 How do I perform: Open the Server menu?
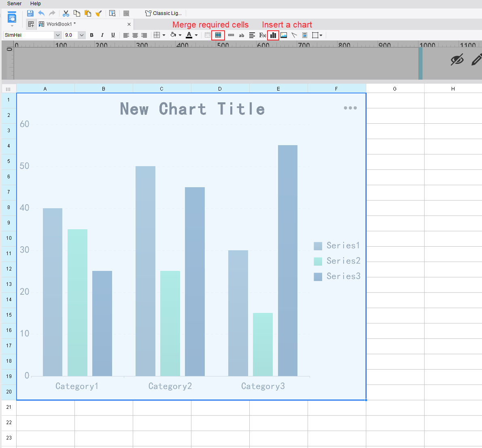click(14, 4)
